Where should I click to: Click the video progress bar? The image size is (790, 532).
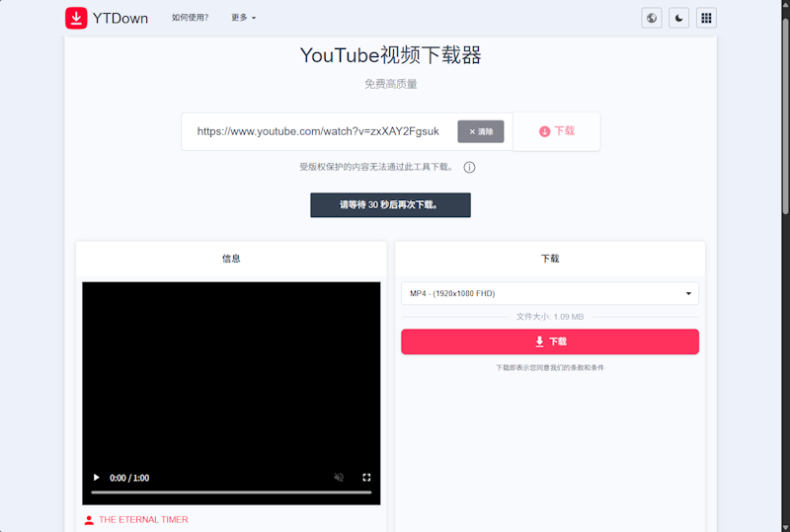point(231,493)
